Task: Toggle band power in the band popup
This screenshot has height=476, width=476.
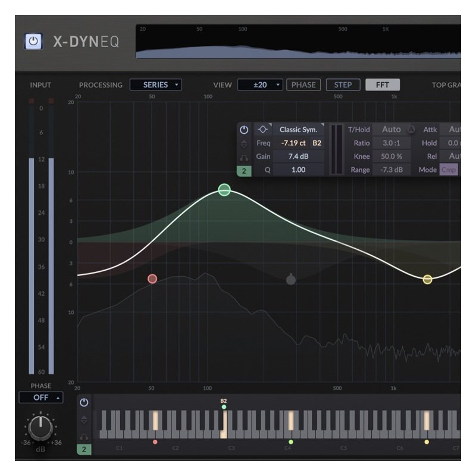Action: click(244, 130)
